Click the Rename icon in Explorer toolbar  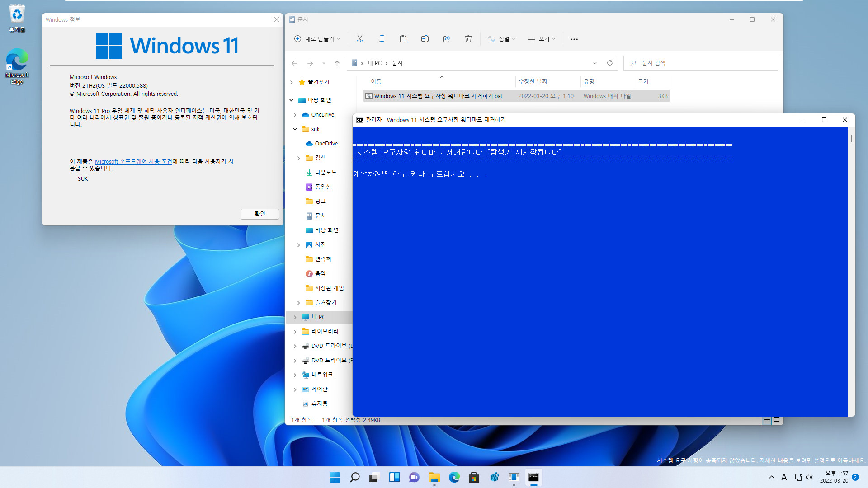click(425, 39)
